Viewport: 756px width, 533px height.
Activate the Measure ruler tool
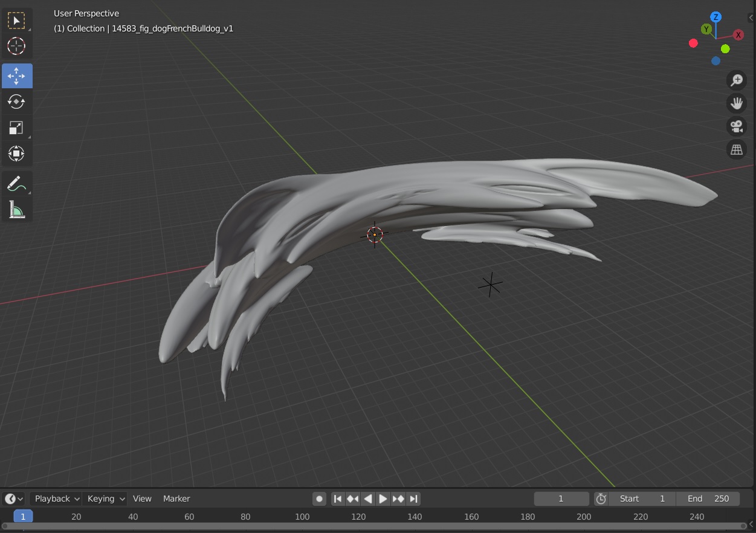16,209
